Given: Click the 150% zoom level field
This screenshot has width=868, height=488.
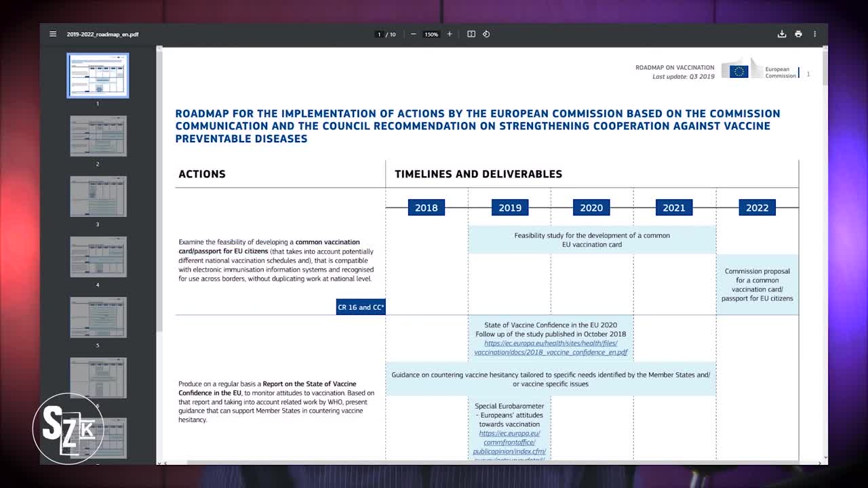Looking at the screenshot, I should [x=431, y=35].
